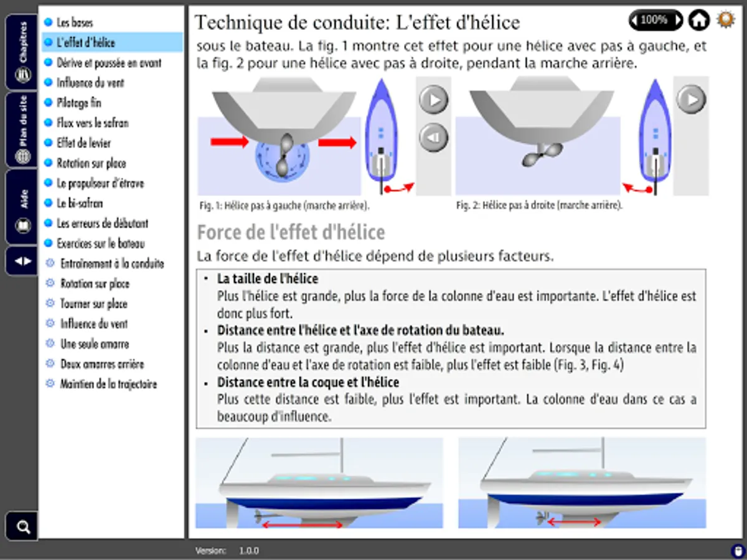This screenshot has height=560, width=747.
Task: Open 'Tourner sur place' exercise
Action: (93, 304)
